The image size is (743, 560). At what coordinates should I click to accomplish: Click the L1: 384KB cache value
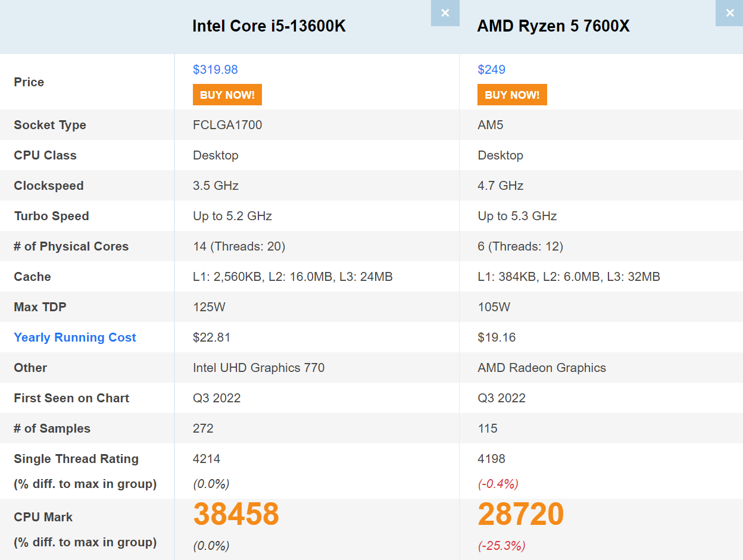click(569, 277)
